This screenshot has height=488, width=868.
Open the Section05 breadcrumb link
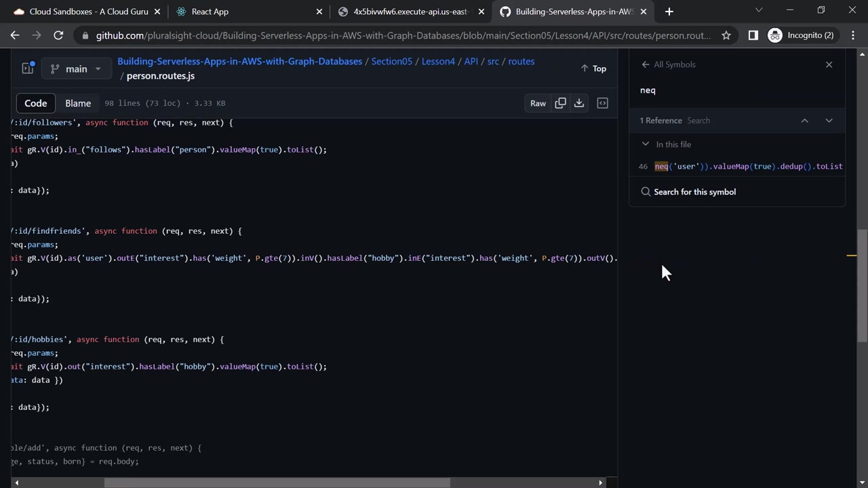tap(392, 61)
